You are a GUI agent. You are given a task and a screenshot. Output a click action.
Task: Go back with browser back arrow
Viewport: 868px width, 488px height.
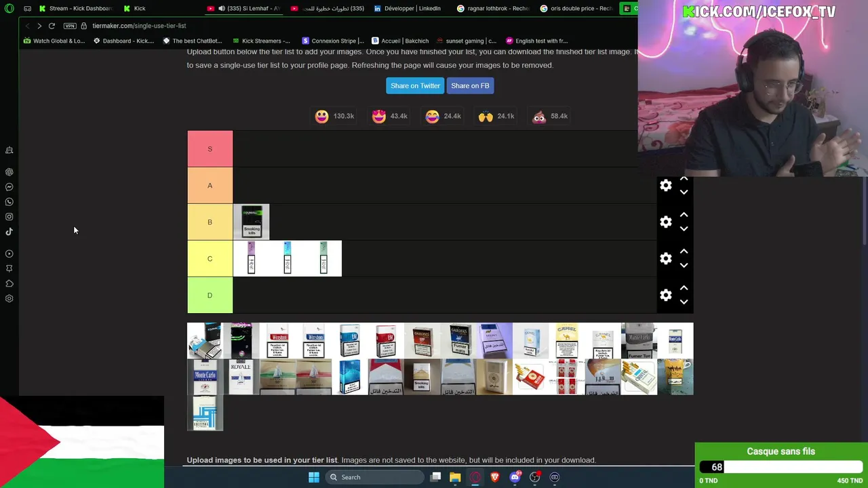point(27,26)
